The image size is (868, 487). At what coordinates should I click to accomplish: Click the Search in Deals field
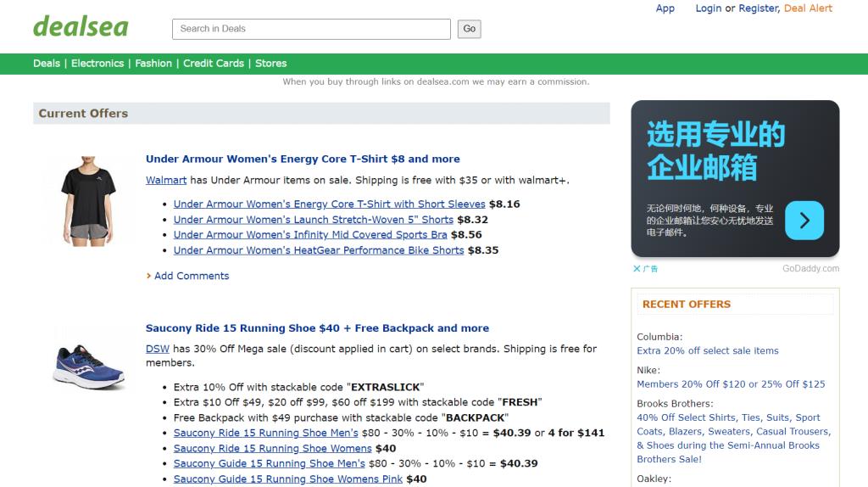coord(311,29)
